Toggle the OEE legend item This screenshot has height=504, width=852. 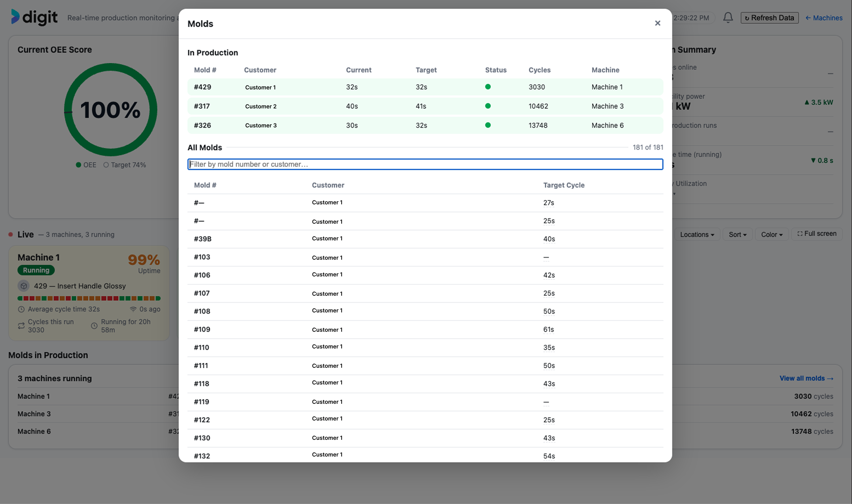pos(86,165)
